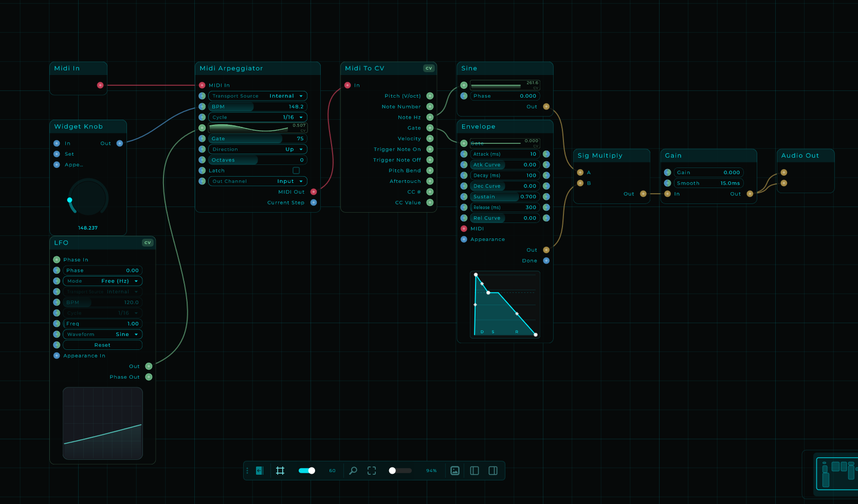The image size is (858, 504).
Task: Open the Arpeggiator Transport Source dropdown
Action: click(x=258, y=96)
